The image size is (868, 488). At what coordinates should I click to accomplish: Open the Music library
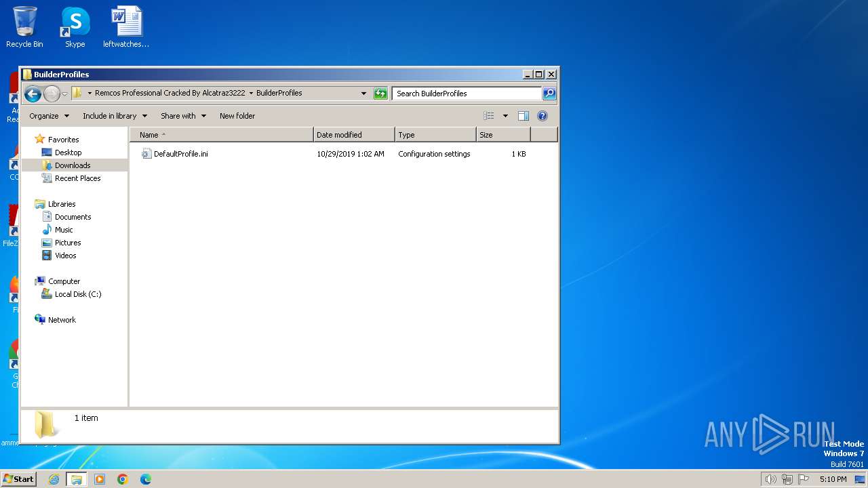pos(64,230)
